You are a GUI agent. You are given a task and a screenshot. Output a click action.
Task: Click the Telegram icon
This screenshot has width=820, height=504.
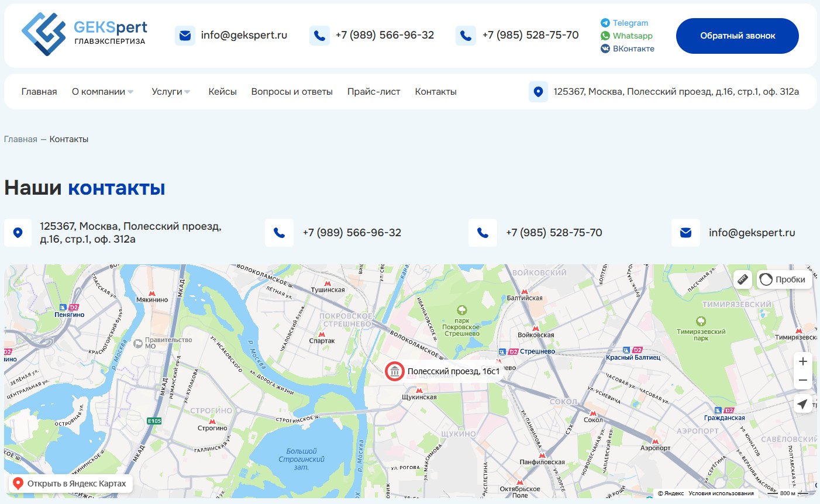click(605, 23)
